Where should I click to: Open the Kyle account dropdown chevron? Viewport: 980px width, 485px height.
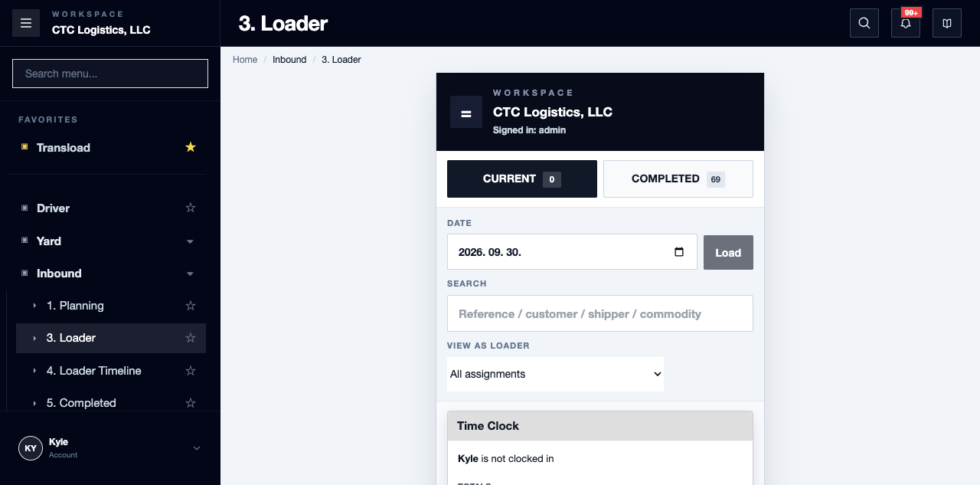tap(197, 448)
